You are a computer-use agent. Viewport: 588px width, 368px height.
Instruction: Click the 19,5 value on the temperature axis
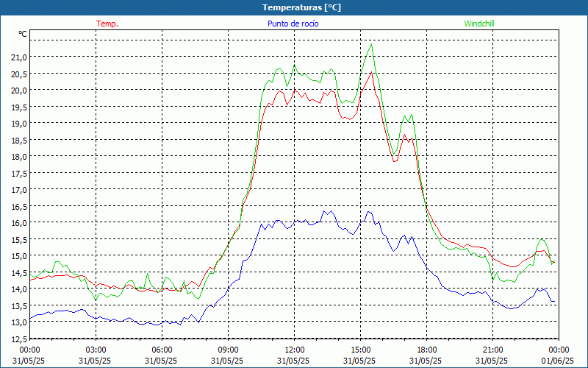click(20, 107)
